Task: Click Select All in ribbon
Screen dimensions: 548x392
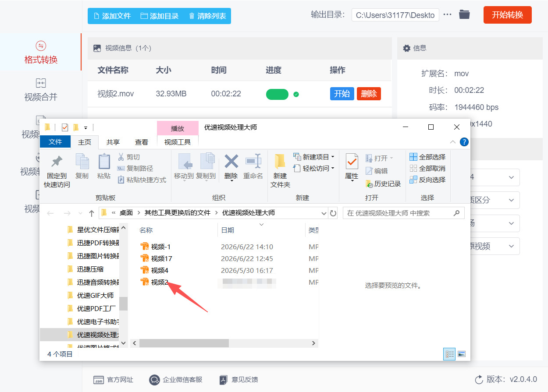Action: point(427,157)
